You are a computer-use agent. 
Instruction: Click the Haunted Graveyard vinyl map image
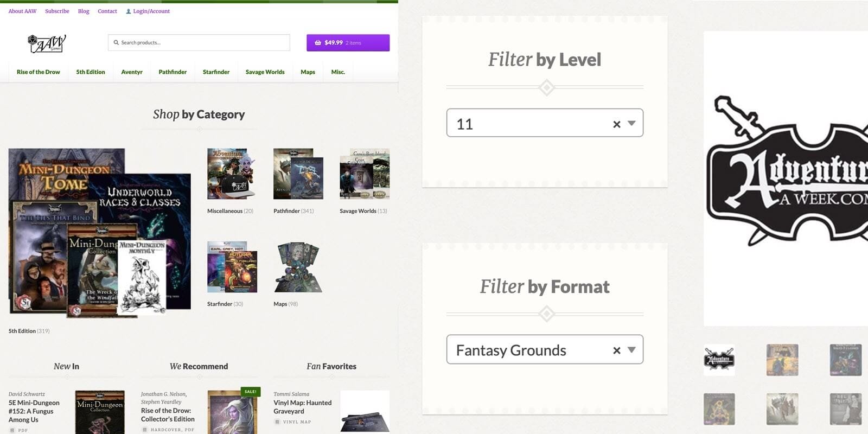tap(365, 412)
